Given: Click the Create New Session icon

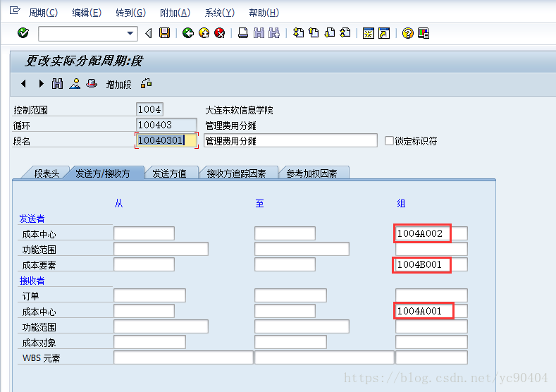Looking at the screenshot, I should [x=369, y=33].
